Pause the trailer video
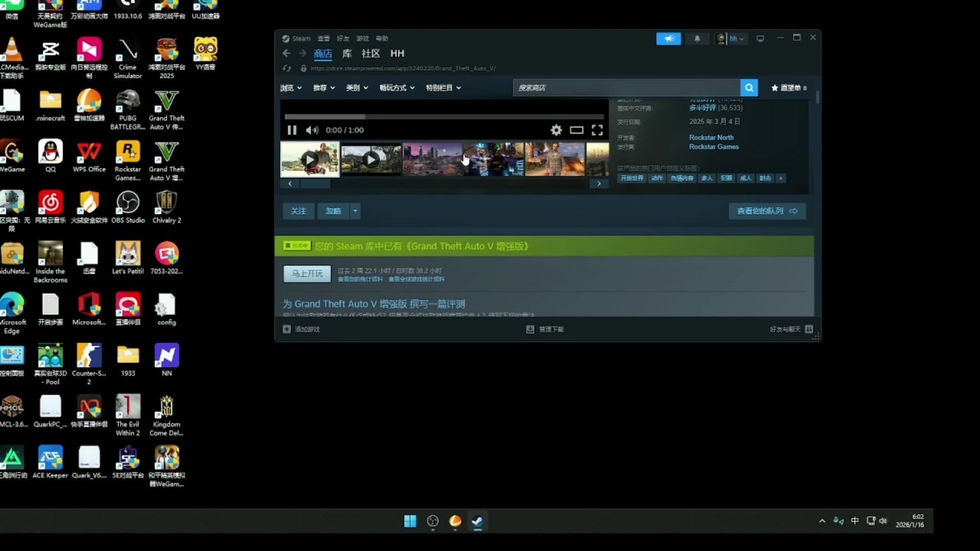The height and width of the screenshot is (551, 980). click(292, 130)
